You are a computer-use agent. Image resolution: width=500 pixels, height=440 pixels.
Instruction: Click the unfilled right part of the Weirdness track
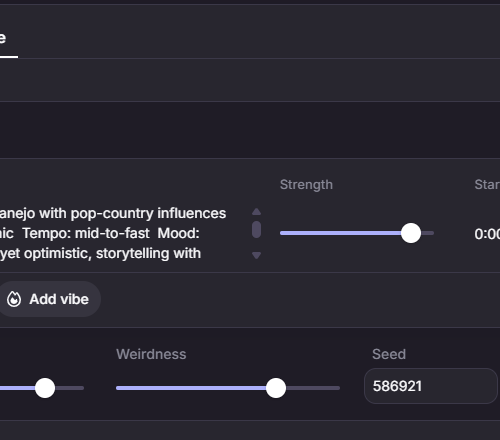click(313, 388)
